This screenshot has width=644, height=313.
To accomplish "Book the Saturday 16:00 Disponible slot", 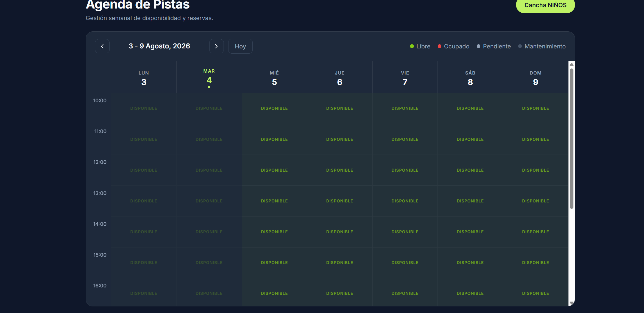I will [x=470, y=292].
